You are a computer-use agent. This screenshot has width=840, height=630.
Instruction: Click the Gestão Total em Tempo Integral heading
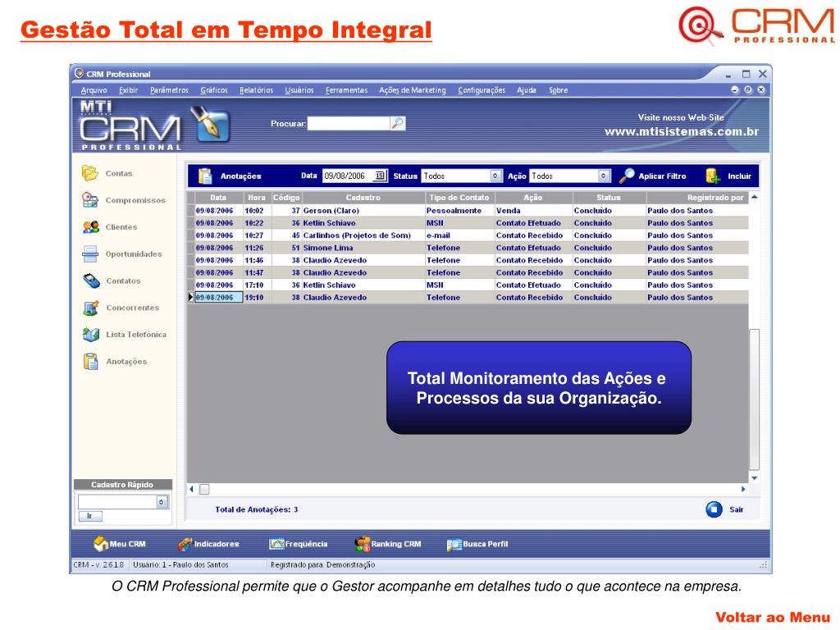tap(226, 30)
